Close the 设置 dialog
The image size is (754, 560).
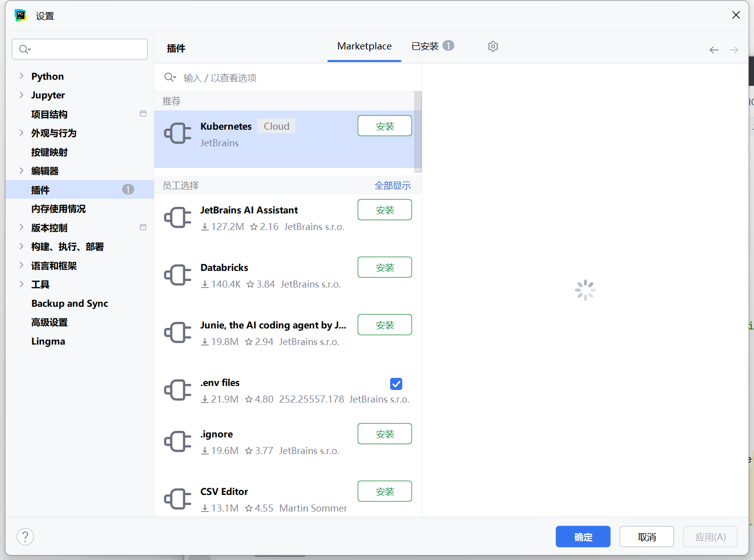(x=736, y=15)
